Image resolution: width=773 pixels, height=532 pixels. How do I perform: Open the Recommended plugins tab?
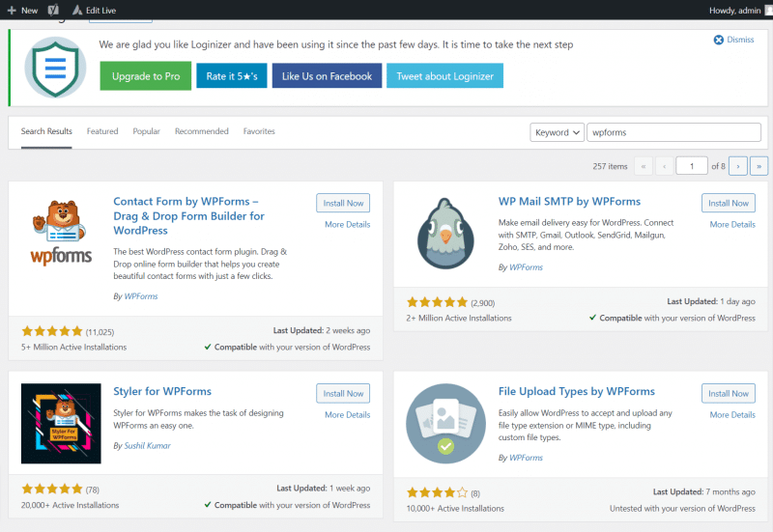coord(202,131)
